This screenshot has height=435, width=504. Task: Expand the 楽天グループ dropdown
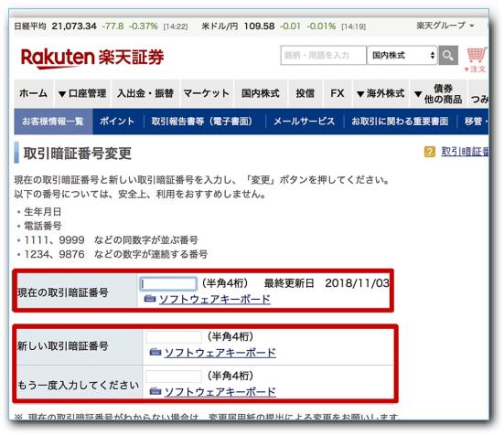click(x=445, y=26)
